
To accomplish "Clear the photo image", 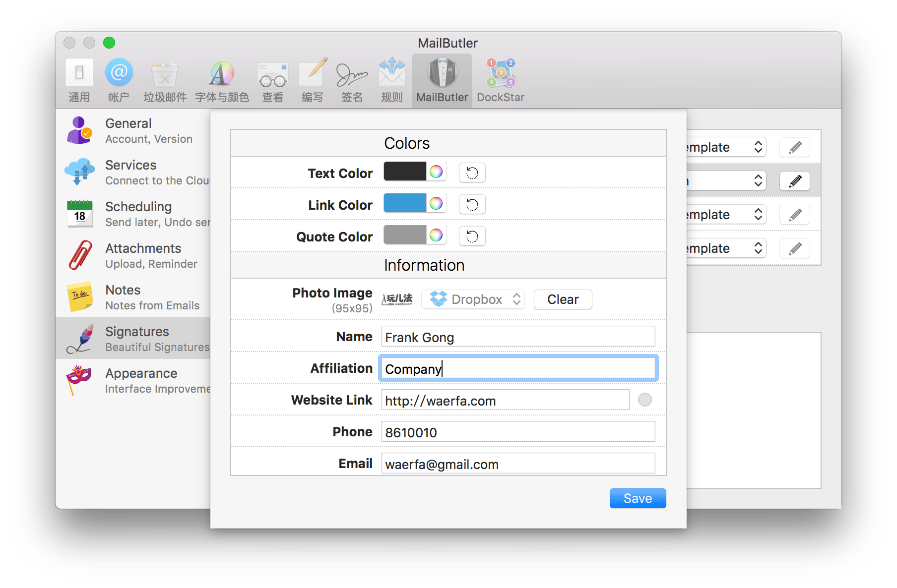I will point(563,299).
